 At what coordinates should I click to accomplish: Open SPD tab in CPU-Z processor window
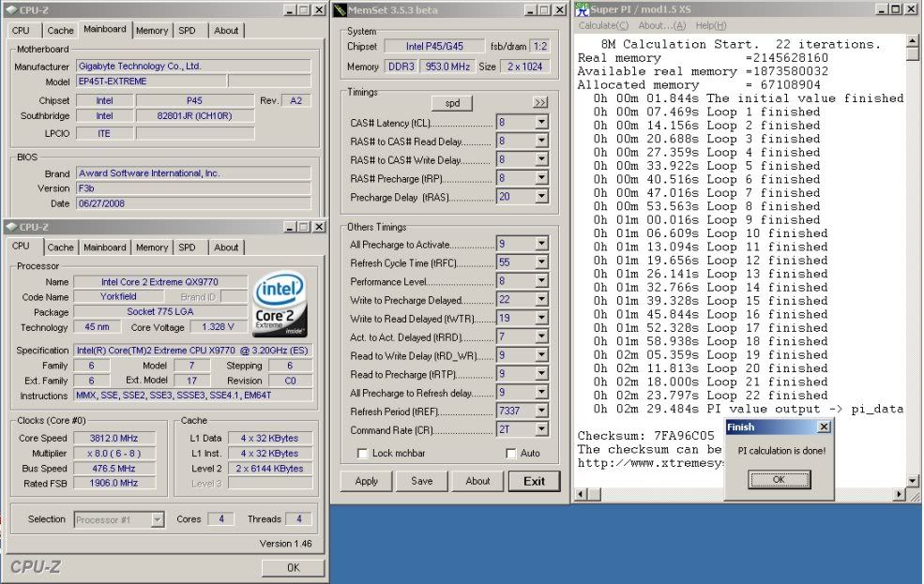[187, 247]
